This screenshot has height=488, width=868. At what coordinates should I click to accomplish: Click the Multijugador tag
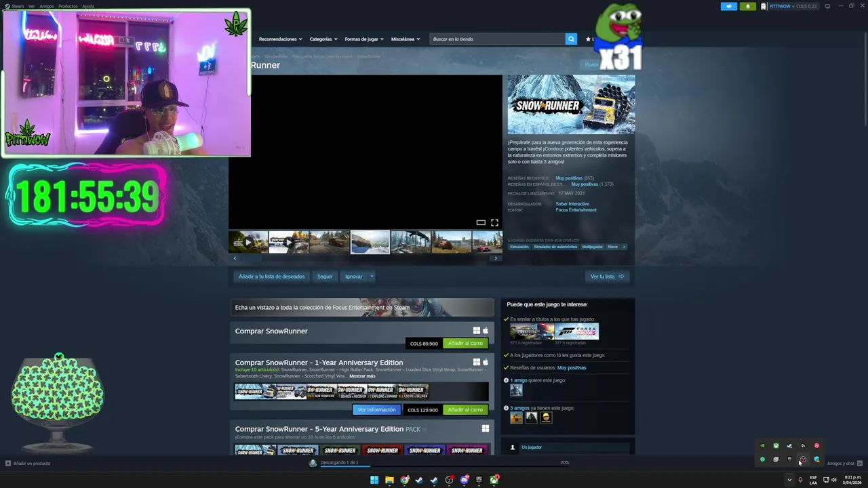(x=592, y=247)
